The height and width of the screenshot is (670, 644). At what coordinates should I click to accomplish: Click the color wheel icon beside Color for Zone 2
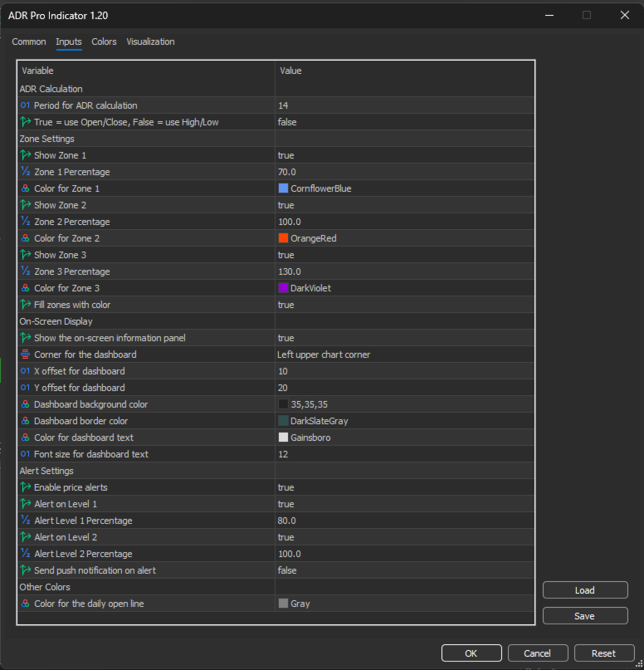[x=26, y=238]
